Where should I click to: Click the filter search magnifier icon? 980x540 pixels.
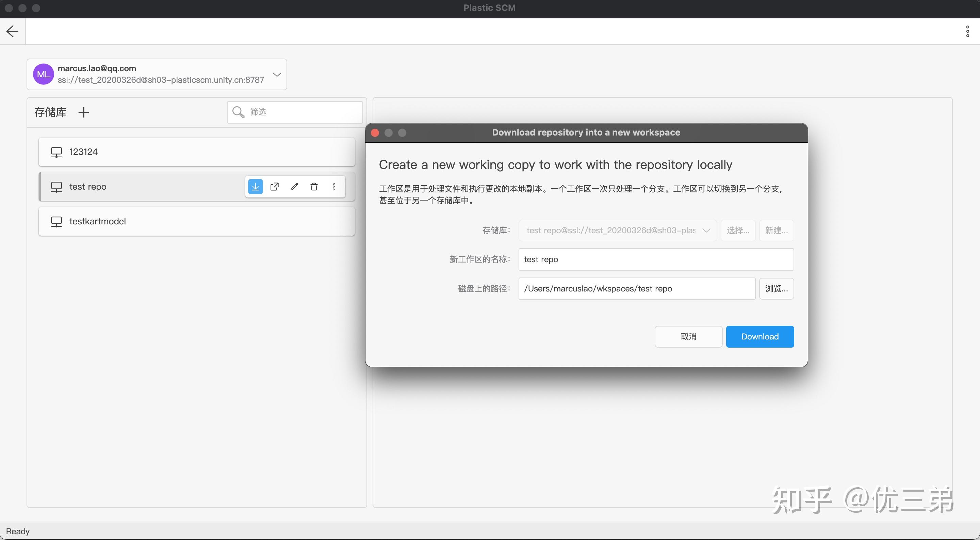[238, 112]
